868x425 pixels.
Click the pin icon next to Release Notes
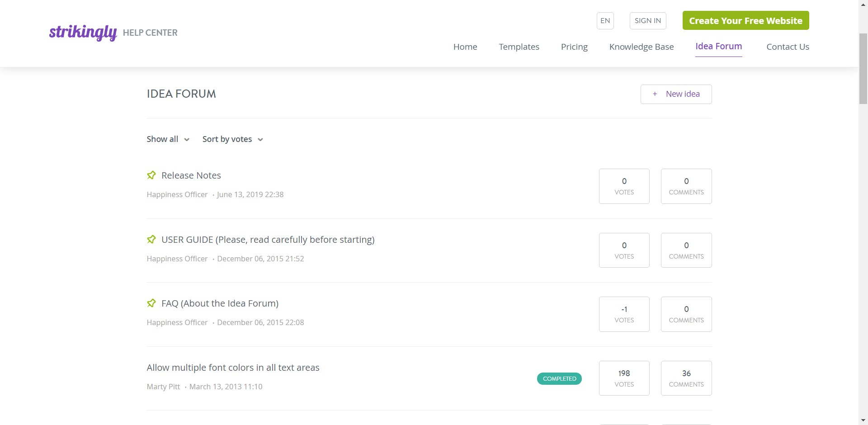click(x=151, y=175)
